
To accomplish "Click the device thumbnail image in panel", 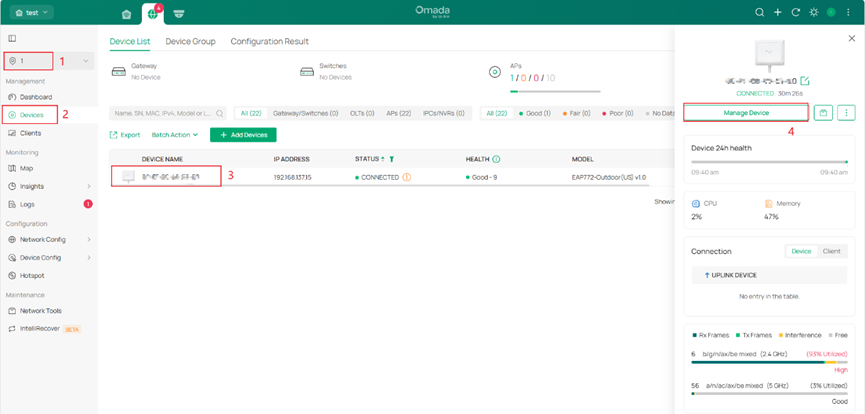I will pos(769,54).
